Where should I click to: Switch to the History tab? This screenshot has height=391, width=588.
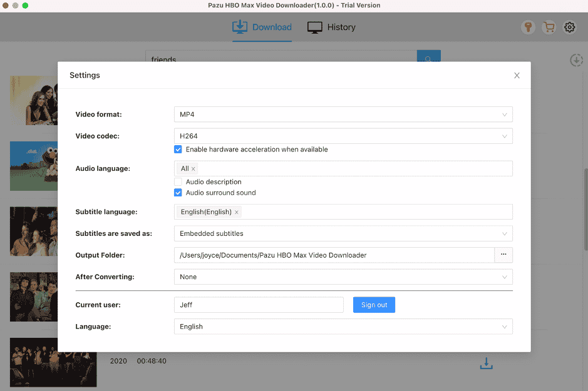(331, 27)
